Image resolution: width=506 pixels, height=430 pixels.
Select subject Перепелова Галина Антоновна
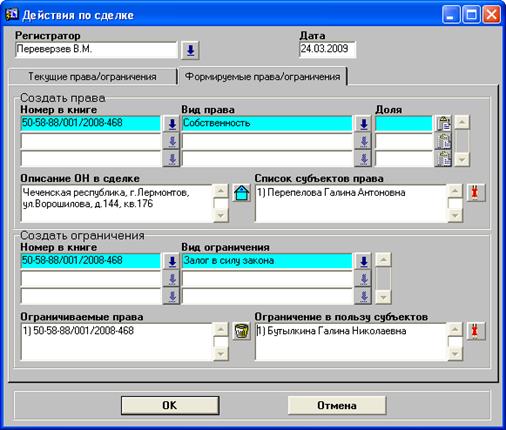click(x=331, y=193)
